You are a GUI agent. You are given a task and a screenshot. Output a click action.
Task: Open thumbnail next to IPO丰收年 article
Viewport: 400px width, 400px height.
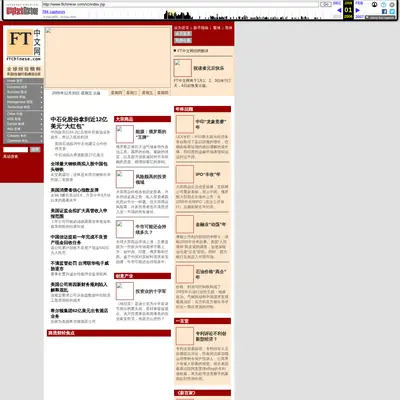coord(185,174)
